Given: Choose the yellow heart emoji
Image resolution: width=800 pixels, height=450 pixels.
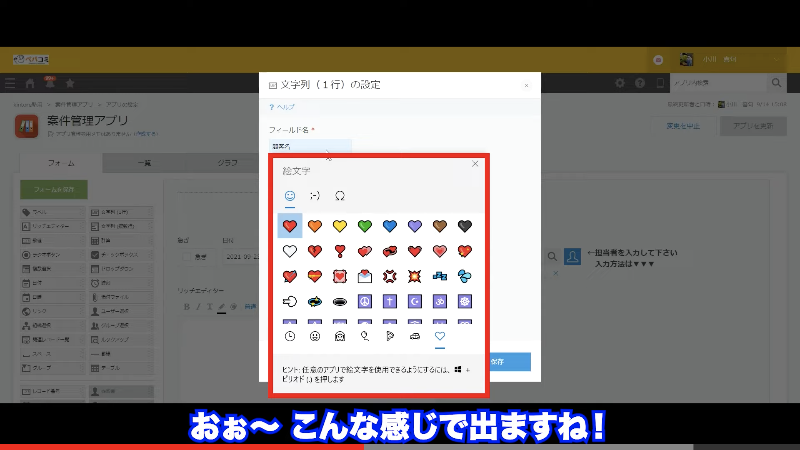Looking at the screenshot, I should pyautogui.click(x=340, y=226).
